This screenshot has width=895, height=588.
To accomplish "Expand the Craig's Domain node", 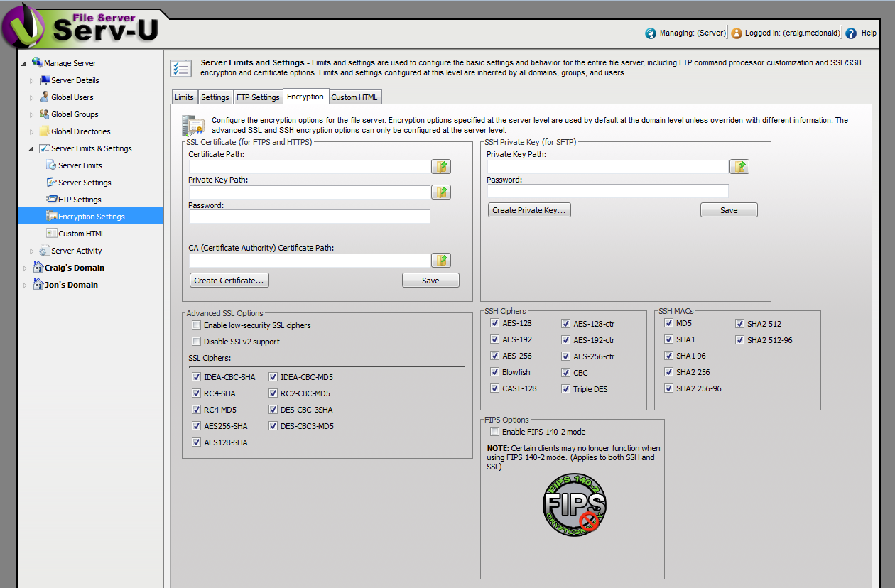I will pyautogui.click(x=24, y=268).
